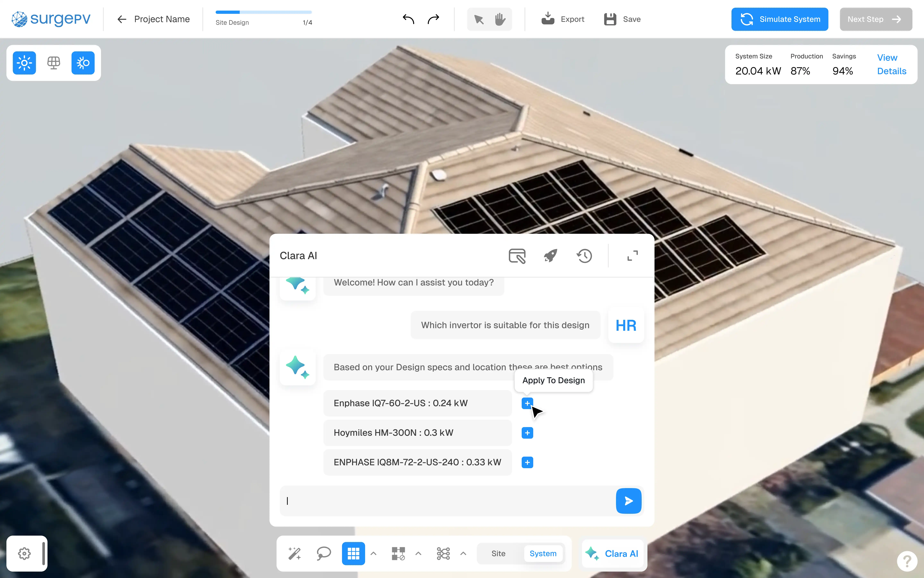
Task: Switch to the Site tab
Action: click(x=498, y=554)
